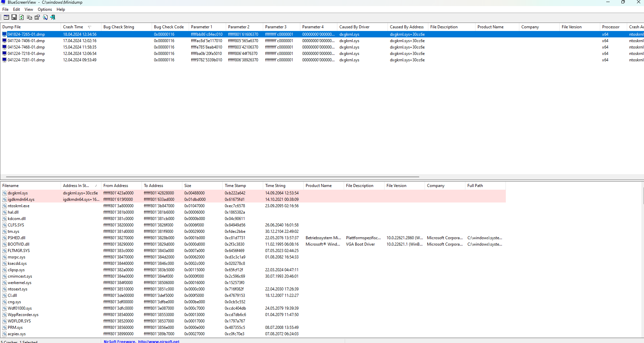Image resolution: width=644 pixels, height=343 pixels.
Task: Sort by the Bug Check Code column
Action: coord(168,27)
